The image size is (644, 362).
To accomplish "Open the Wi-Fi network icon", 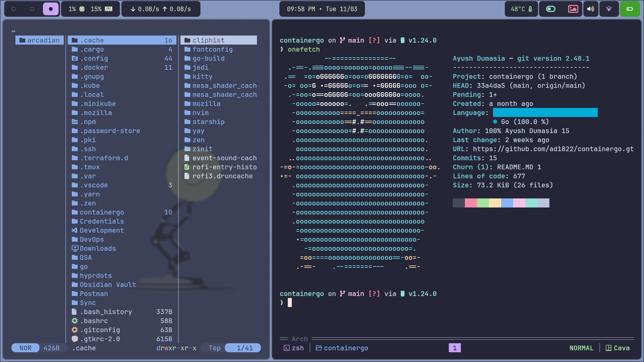I will point(609,9).
